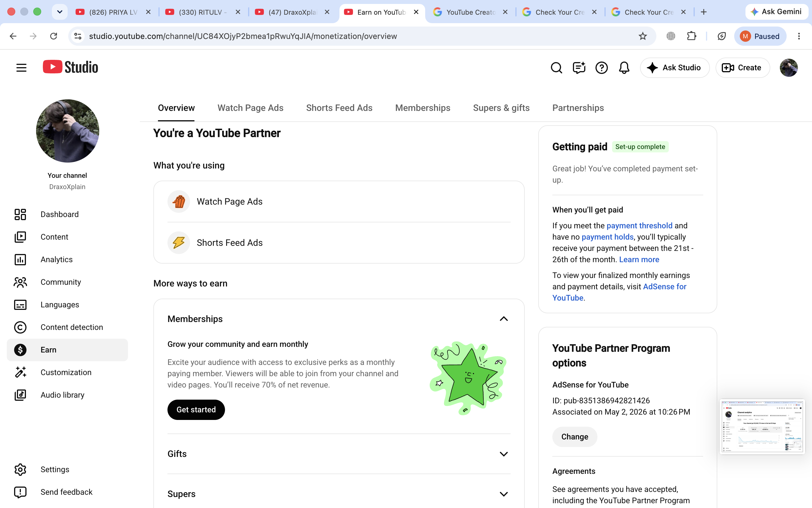Click the Community sidebar icon
The image size is (812, 508).
point(20,282)
